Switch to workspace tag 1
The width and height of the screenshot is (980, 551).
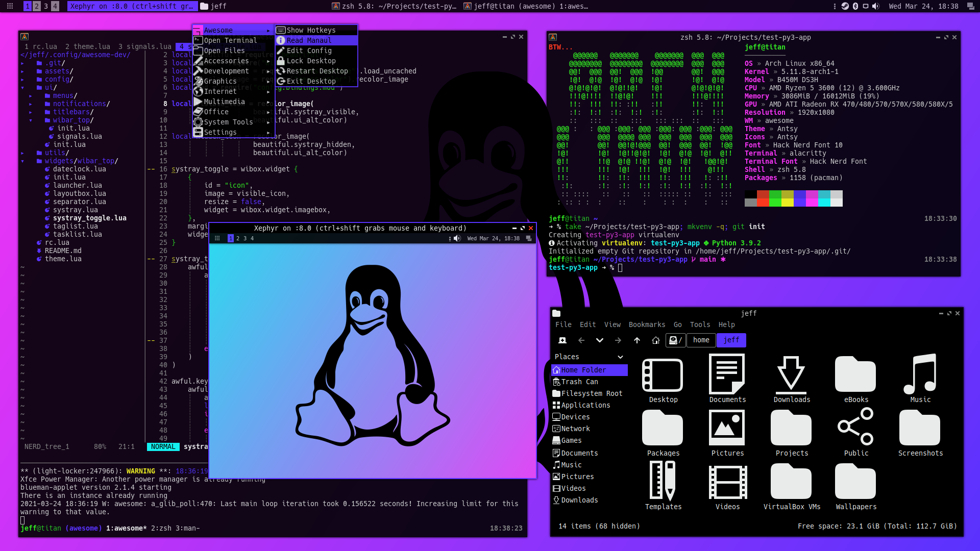point(28,6)
